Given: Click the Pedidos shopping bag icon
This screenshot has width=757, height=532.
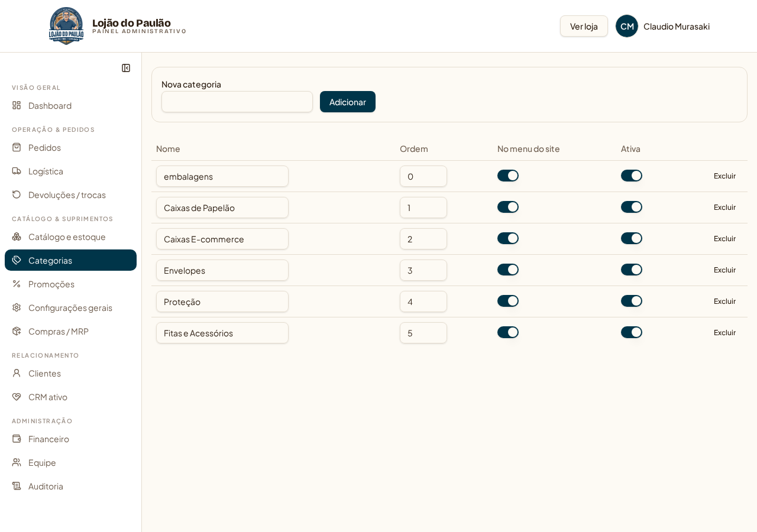Looking at the screenshot, I should click(x=17, y=147).
